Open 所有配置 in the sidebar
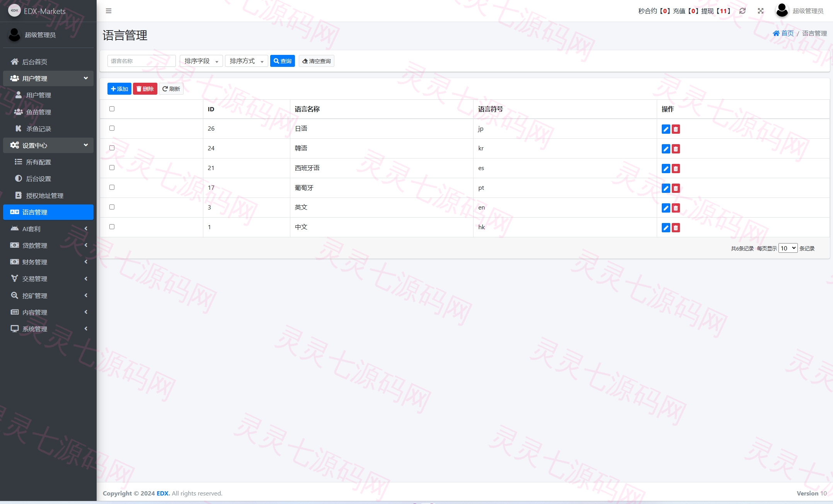The height and width of the screenshot is (504, 833). [x=48, y=162]
